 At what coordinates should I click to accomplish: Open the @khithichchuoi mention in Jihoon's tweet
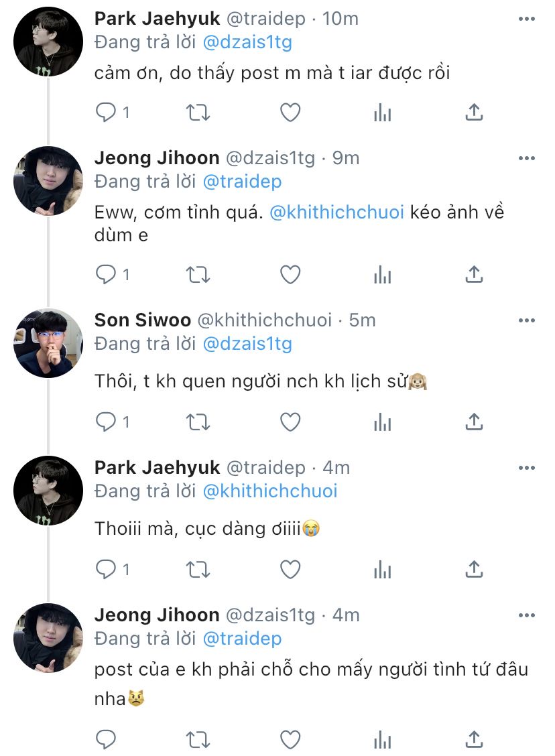click(x=336, y=212)
